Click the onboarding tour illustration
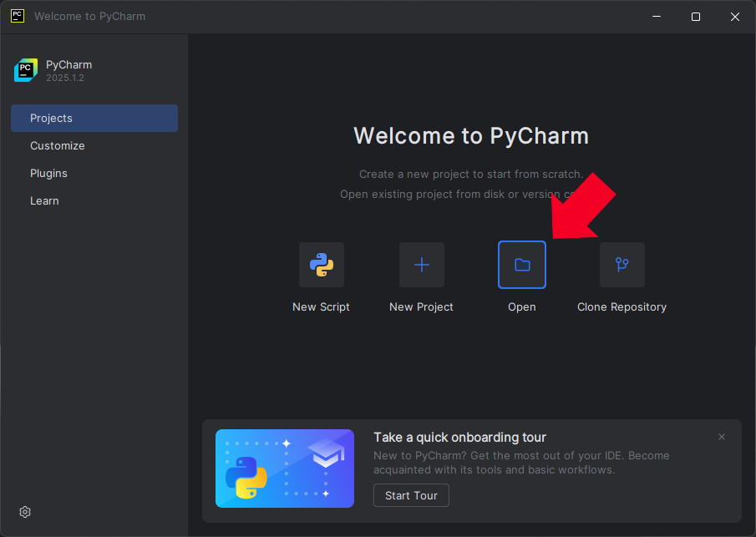Screen dimensions: 756x537 click(284, 469)
